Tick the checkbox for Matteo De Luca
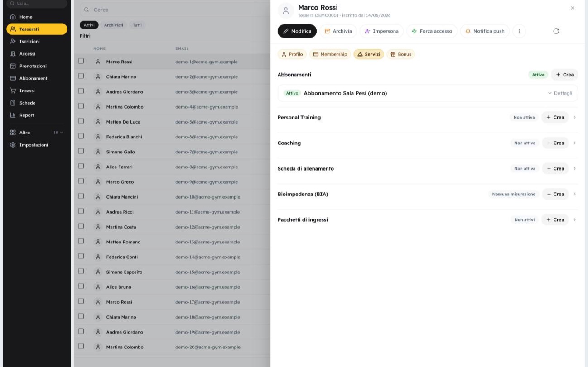 tap(81, 121)
